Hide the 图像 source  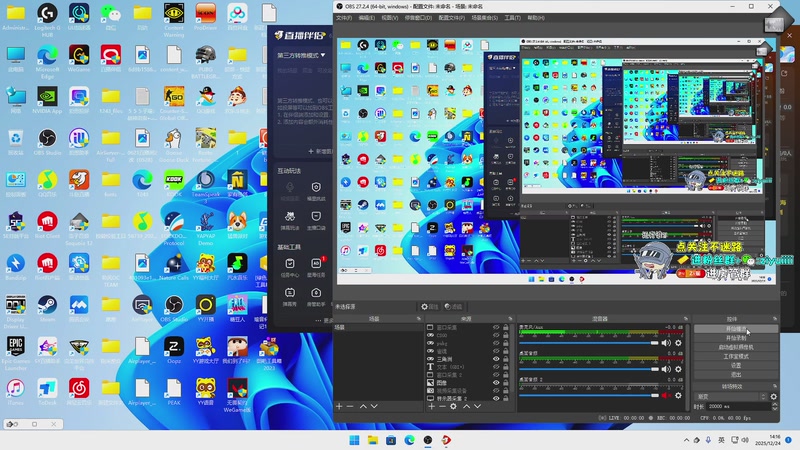496,382
